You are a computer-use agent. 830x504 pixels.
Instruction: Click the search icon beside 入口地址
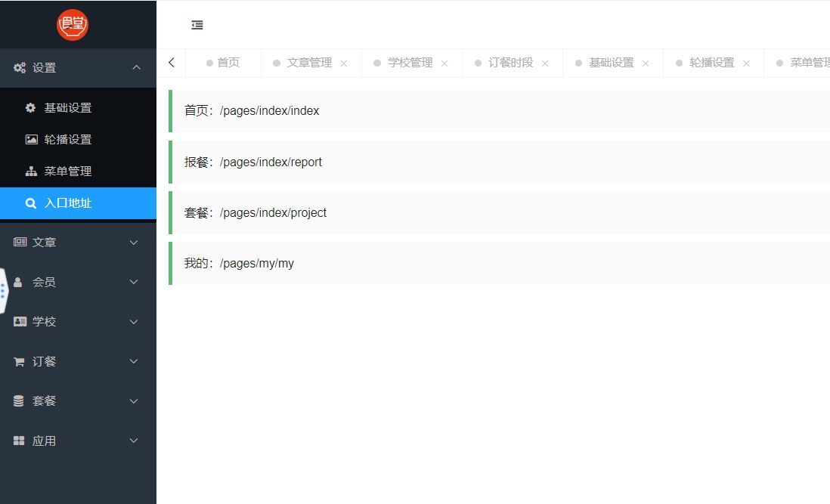pyautogui.click(x=31, y=203)
